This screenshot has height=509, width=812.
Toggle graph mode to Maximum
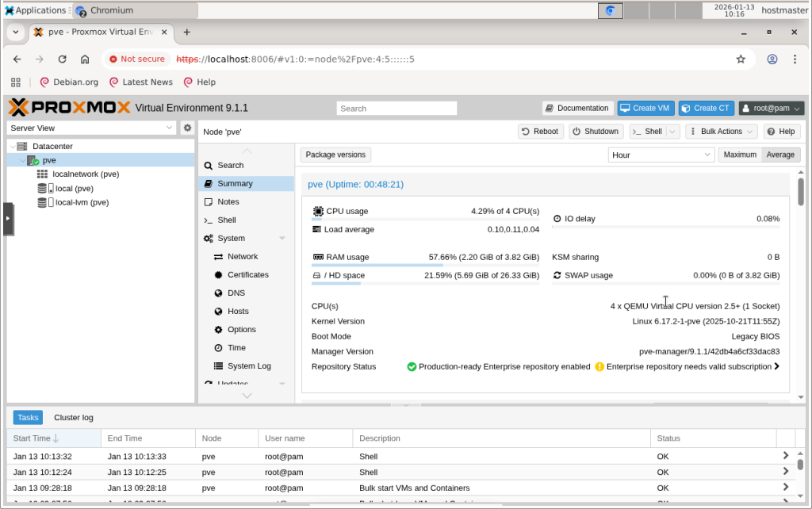[x=740, y=155]
